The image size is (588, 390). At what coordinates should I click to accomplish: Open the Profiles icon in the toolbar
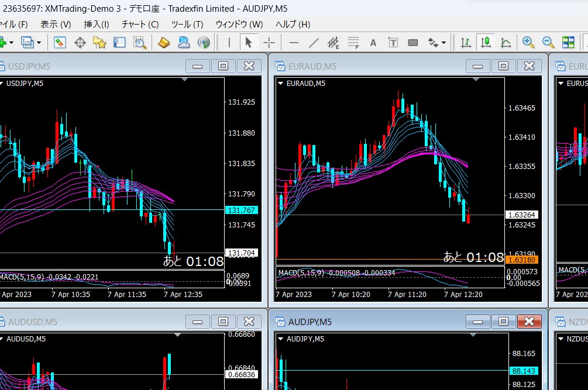[x=27, y=42]
